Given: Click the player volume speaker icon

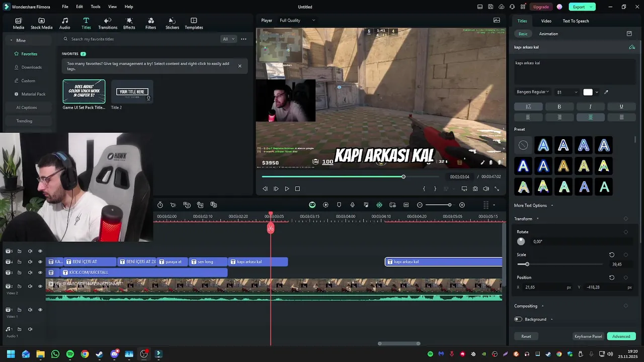Looking at the screenshot, I should click(486, 189).
